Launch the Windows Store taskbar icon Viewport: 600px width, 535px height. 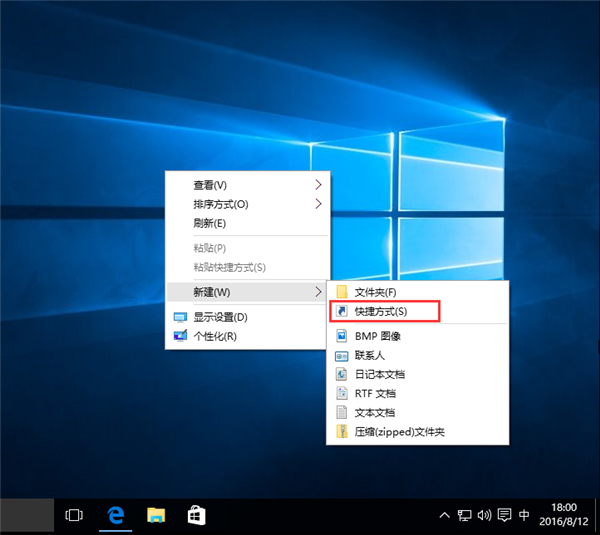click(197, 515)
